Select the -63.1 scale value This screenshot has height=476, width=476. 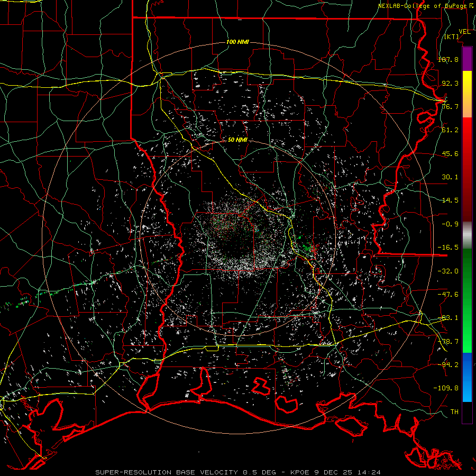(448, 318)
